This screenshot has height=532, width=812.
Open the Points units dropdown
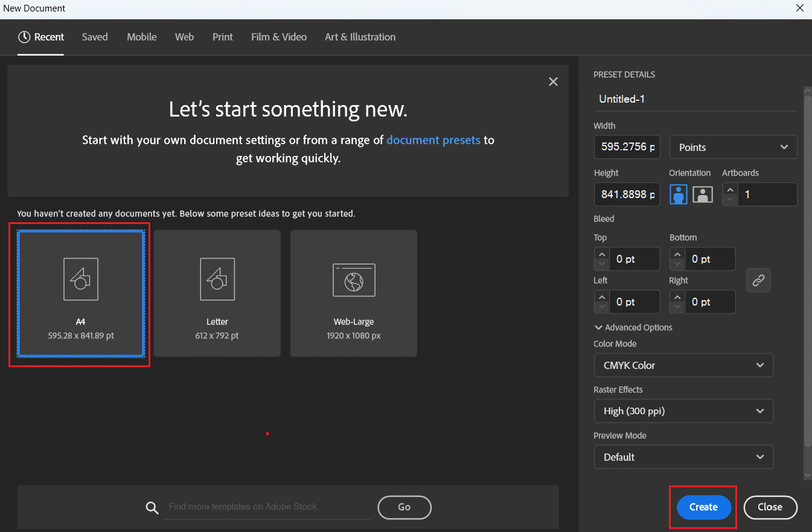[x=733, y=147]
